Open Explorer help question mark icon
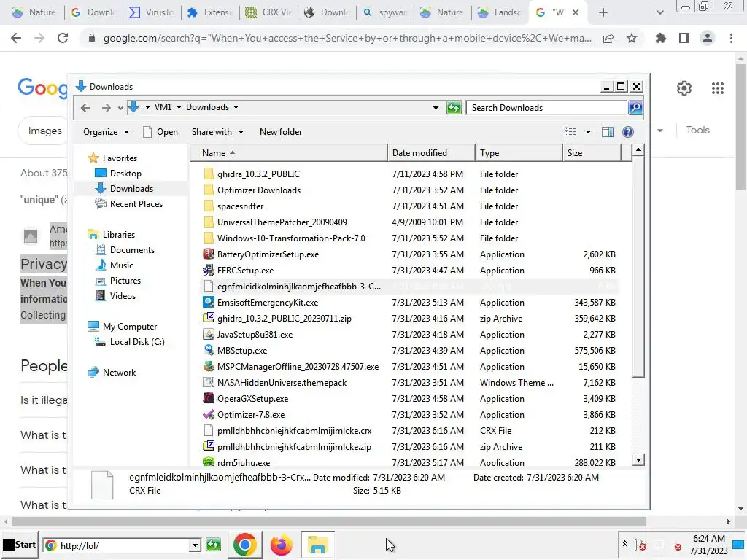The height and width of the screenshot is (560, 747). point(628,132)
